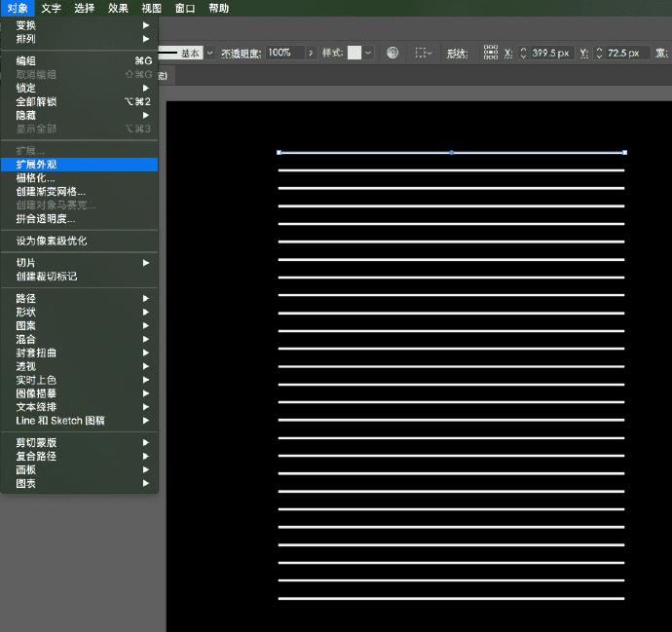Choose 扩展外观 from the menu

(37, 165)
